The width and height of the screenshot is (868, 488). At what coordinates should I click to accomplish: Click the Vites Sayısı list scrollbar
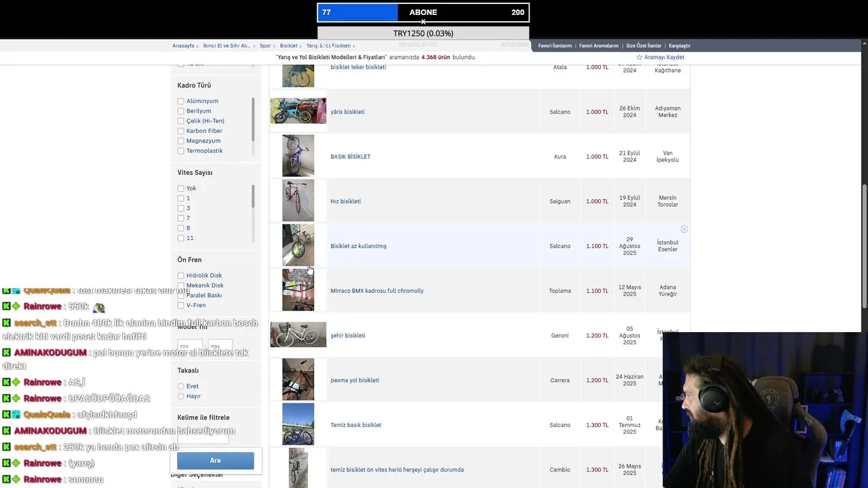pos(253,197)
